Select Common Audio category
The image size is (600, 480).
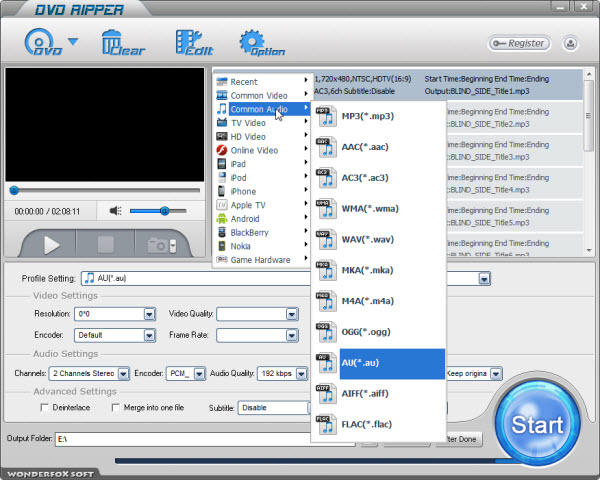(262, 109)
